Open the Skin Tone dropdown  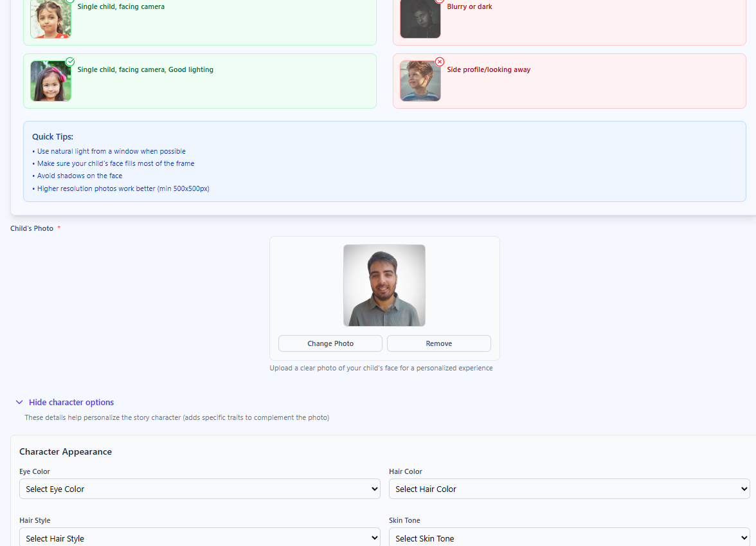[x=570, y=538]
